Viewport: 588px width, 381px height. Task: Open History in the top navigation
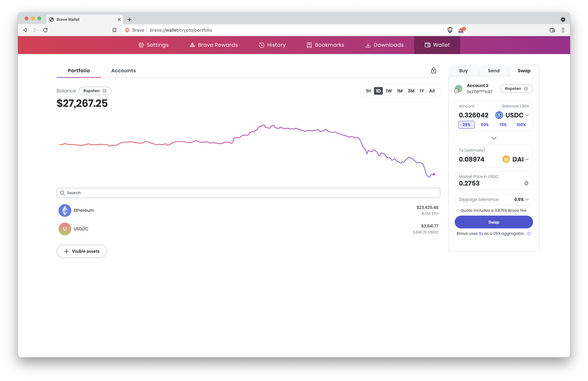tap(272, 45)
